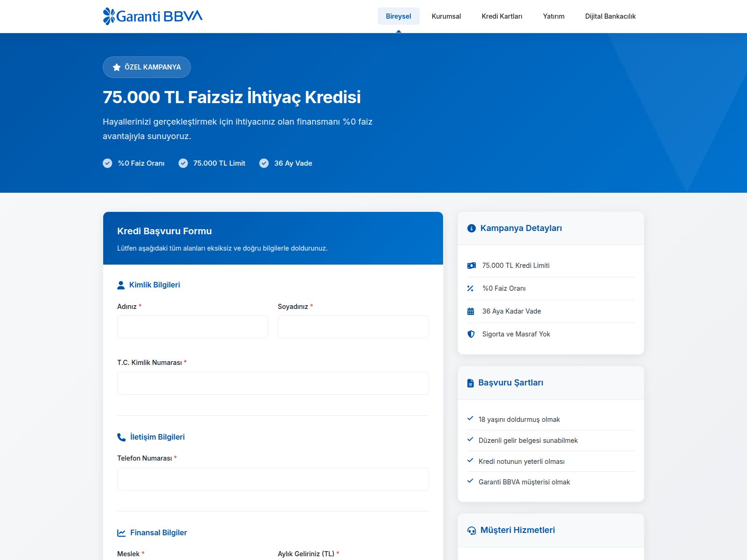Image resolution: width=747 pixels, height=560 pixels.
Task: Click the chart icon next to Finansal Bilgiler
Action: tap(121, 533)
